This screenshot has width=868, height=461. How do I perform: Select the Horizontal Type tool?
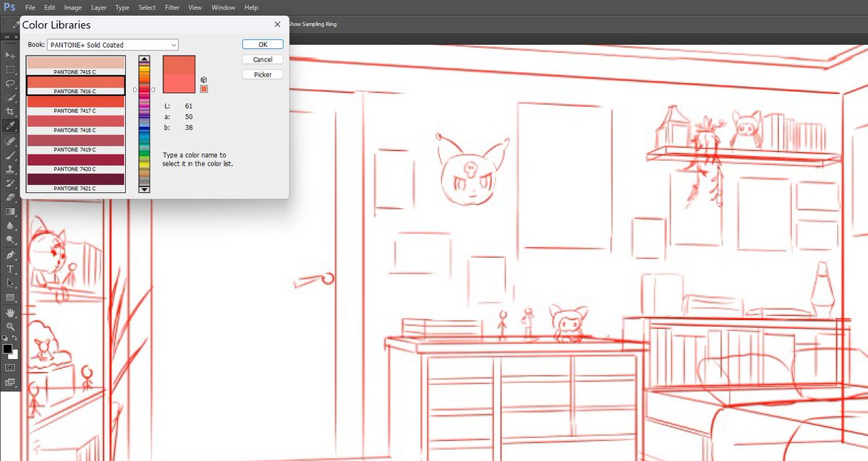tap(10, 269)
